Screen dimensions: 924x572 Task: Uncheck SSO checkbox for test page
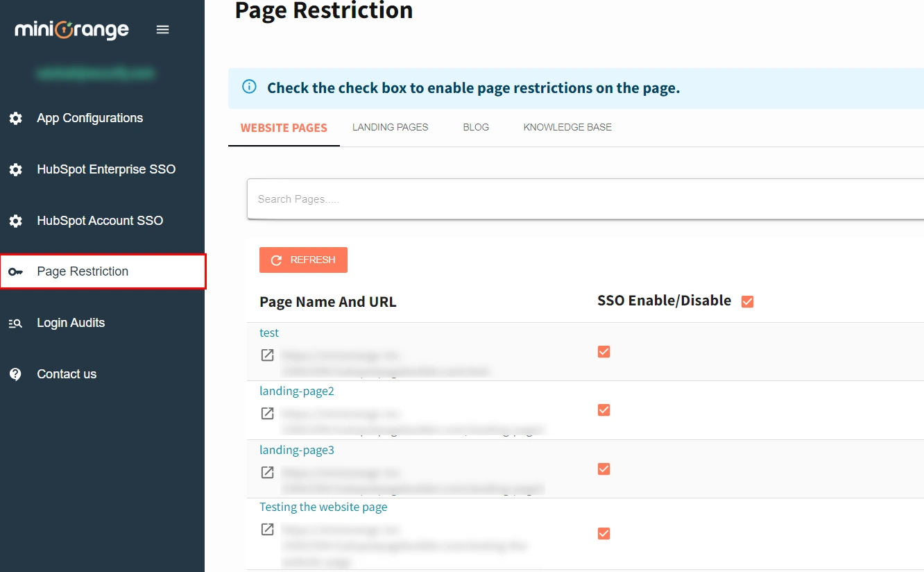click(x=604, y=352)
